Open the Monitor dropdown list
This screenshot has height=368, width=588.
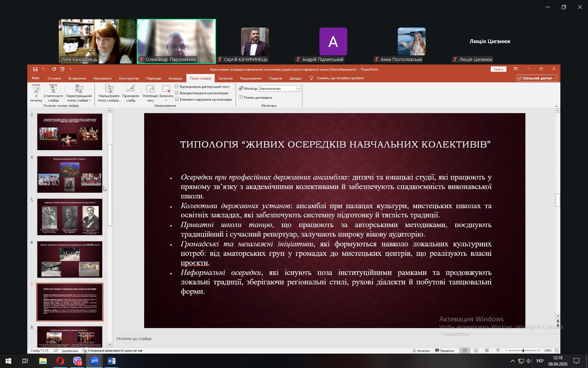(298, 89)
